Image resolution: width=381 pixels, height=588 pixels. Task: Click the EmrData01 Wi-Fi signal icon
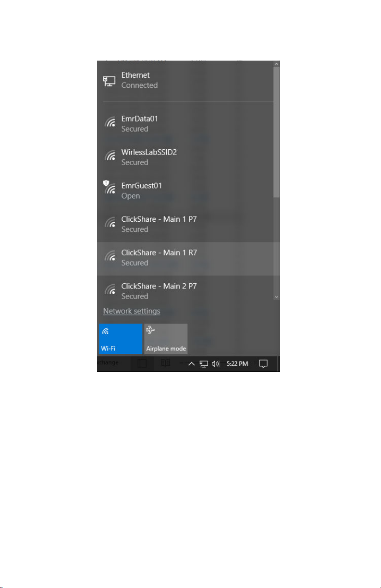click(x=110, y=124)
